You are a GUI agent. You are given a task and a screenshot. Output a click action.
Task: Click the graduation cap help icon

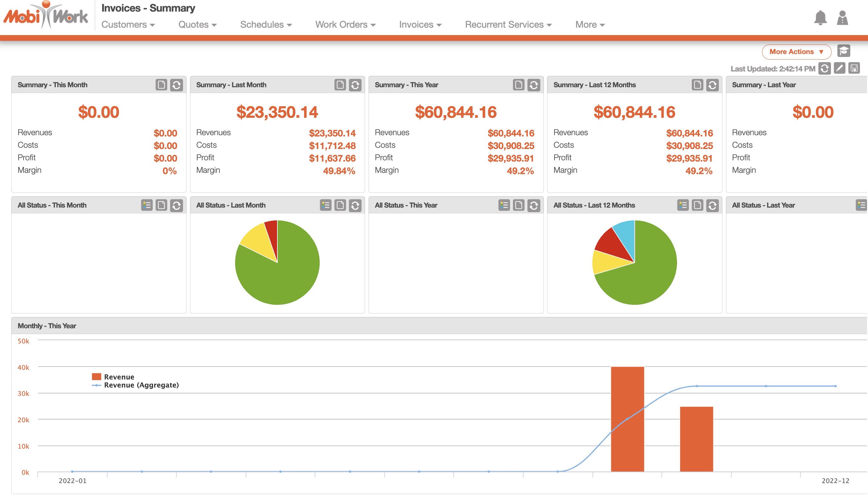[844, 51]
